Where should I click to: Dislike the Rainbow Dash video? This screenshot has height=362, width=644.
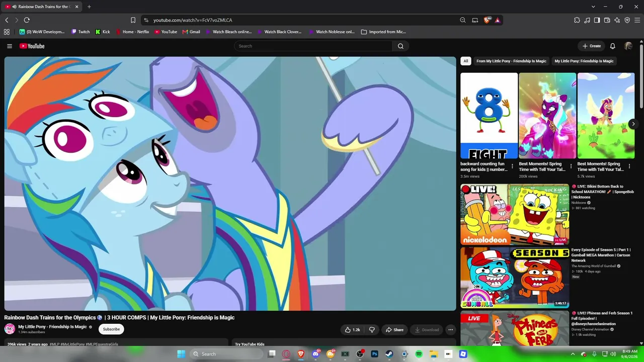click(x=372, y=330)
